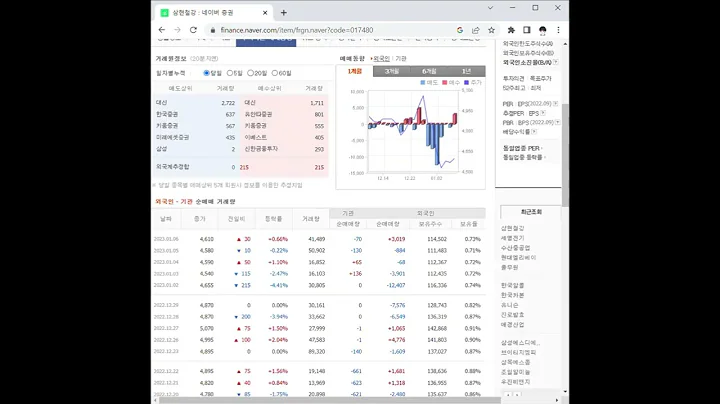Expand the info arrow beside 외국인소진율
Image resolution: width=720 pixels, height=404 pixels.
pyautogui.click(x=556, y=62)
